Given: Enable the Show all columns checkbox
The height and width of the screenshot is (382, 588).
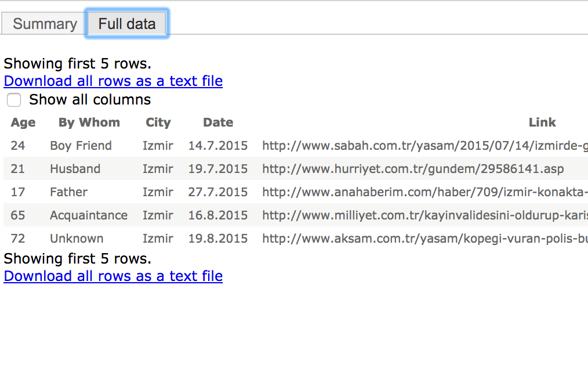Looking at the screenshot, I should click(14, 100).
